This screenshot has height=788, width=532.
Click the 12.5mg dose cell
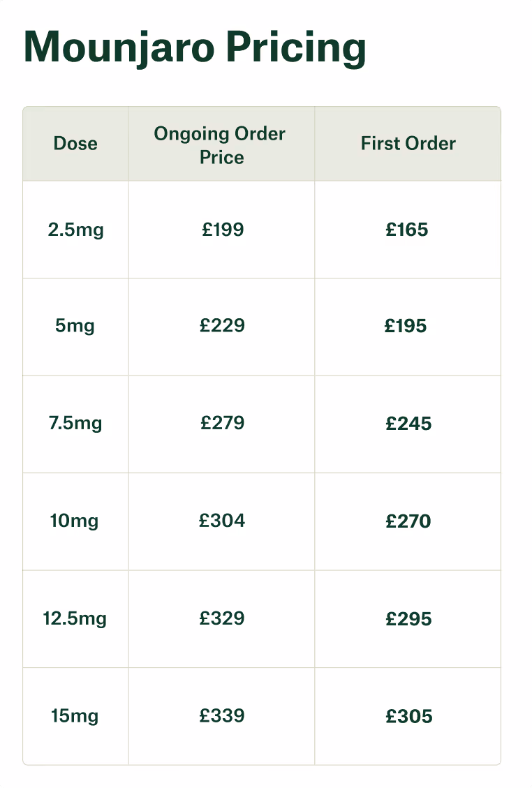[75, 618]
